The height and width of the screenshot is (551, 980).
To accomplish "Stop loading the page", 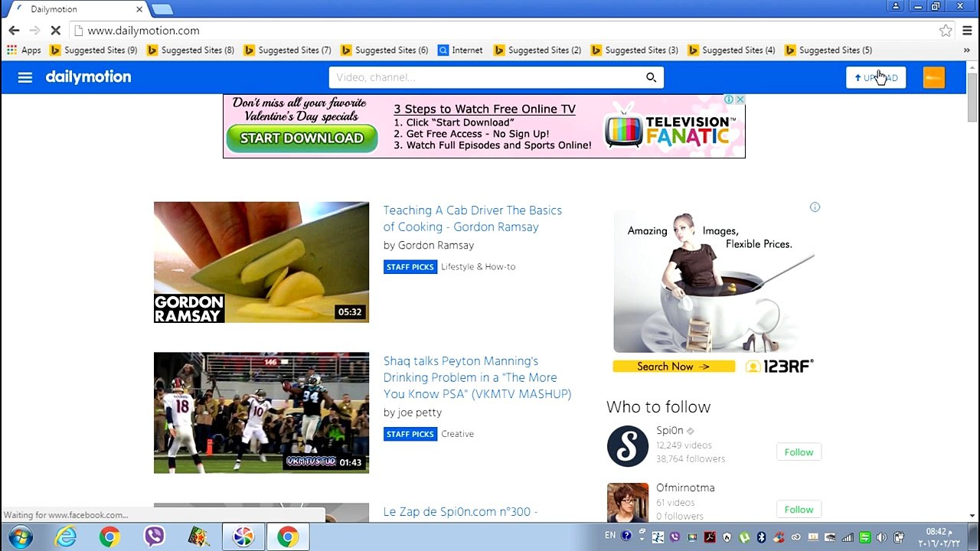I will 56,31.
